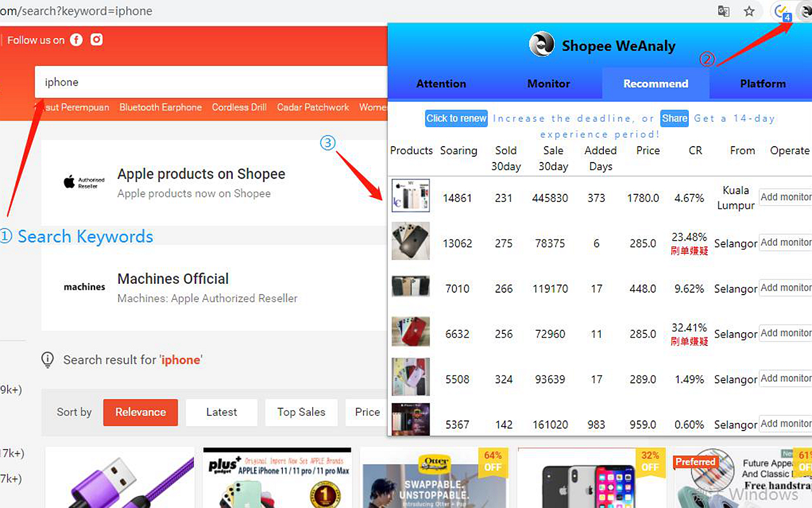
Task: Sort by the Soaring column header
Action: coord(458,150)
